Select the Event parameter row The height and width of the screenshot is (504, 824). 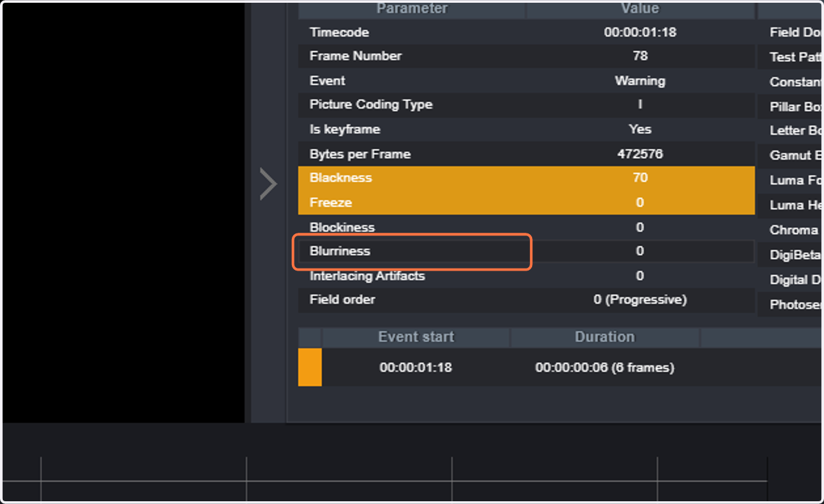point(526,81)
